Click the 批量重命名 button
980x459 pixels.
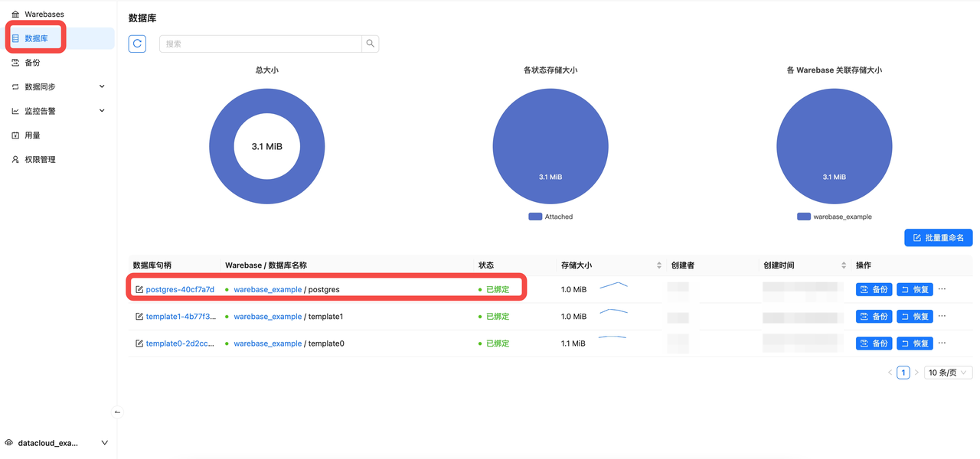[939, 238]
